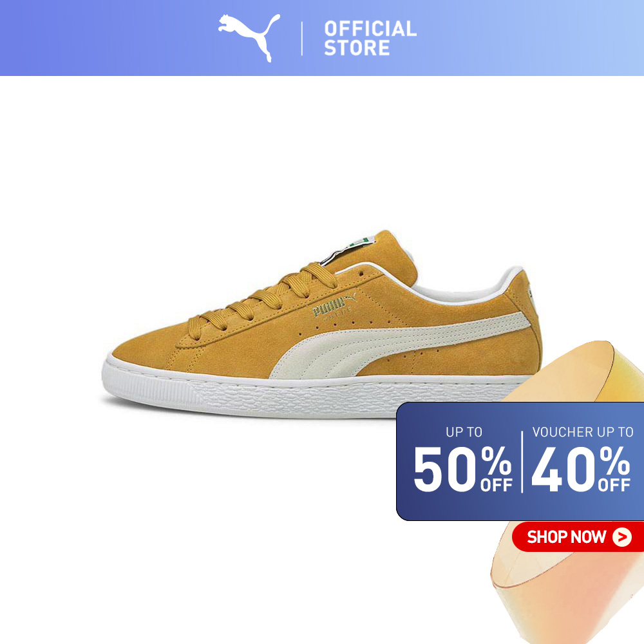Click the large percent sign after 50
The height and width of the screenshot is (644, 644).
click(x=496, y=461)
